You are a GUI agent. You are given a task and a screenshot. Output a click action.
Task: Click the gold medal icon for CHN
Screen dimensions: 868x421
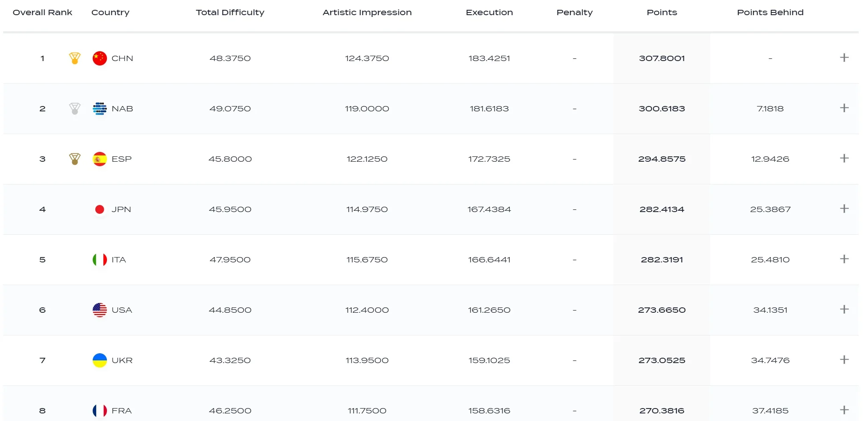75,58
